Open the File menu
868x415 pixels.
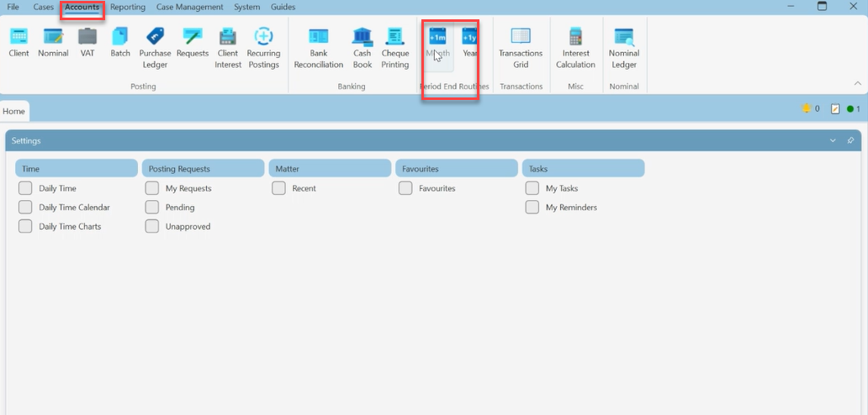tap(13, 8)
